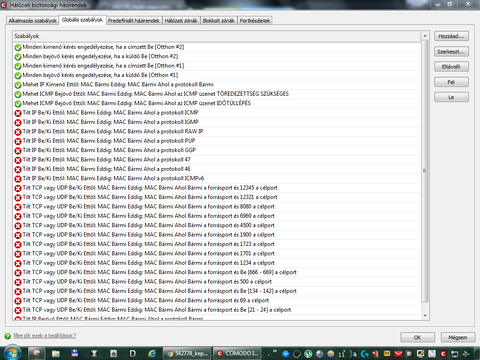This screenshot has height=360, width=480.
Task: Select block rule text with protokoll 46
Action: coord(107,169)
